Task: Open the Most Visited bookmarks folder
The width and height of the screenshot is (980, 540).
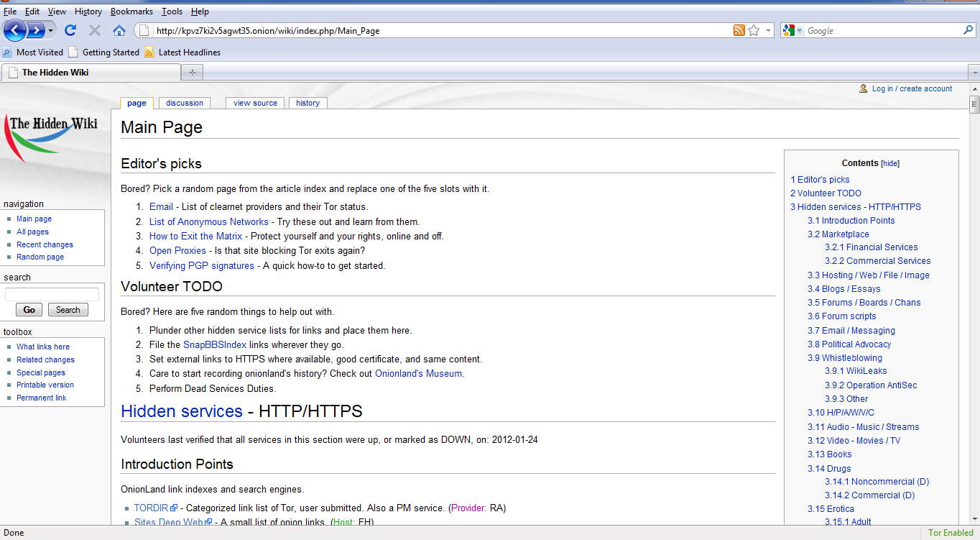Action: click(x=33, y=52)
